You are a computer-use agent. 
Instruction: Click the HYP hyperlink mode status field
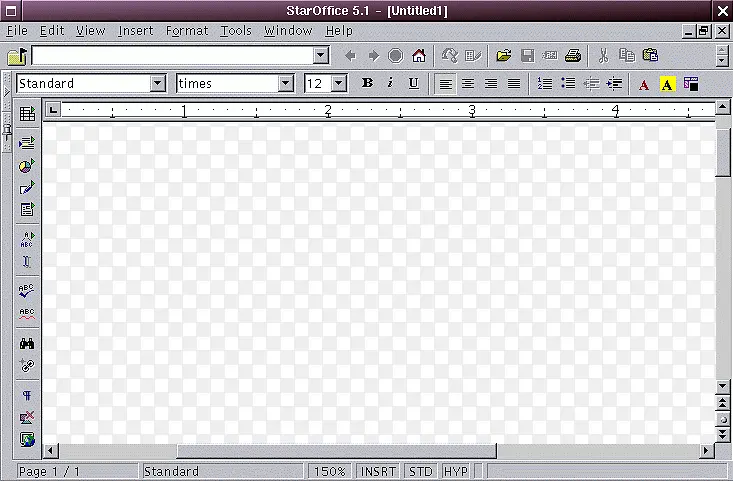tap(456, 471)
